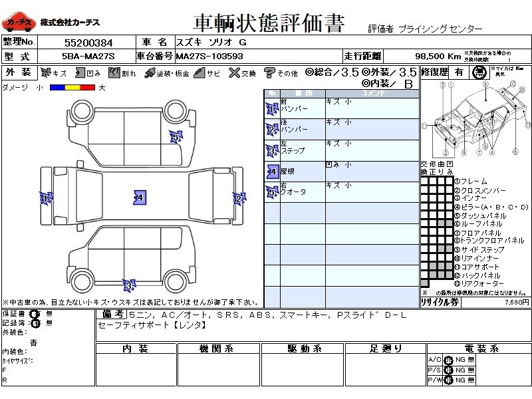
Task: Click the 外装 section label
Action: tap(18, 72)
